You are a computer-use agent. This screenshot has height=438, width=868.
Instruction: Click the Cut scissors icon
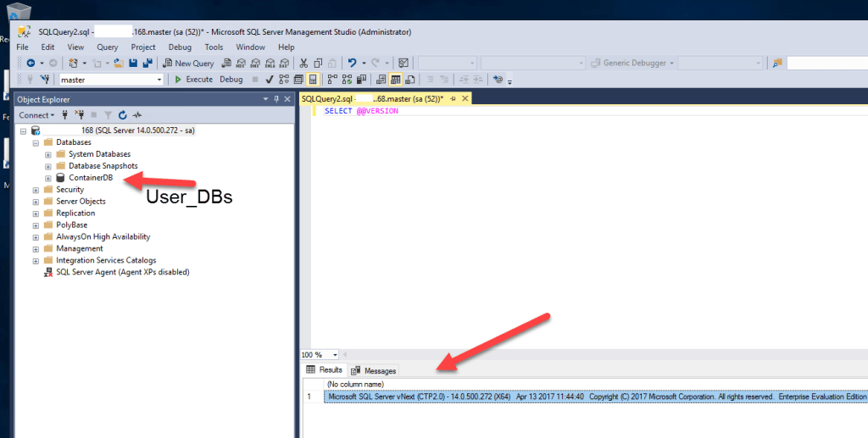coord(303,63)
